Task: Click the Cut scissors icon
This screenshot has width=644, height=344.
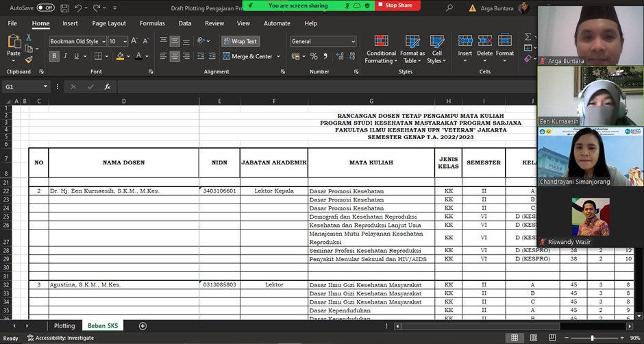Action: point(29,38)
